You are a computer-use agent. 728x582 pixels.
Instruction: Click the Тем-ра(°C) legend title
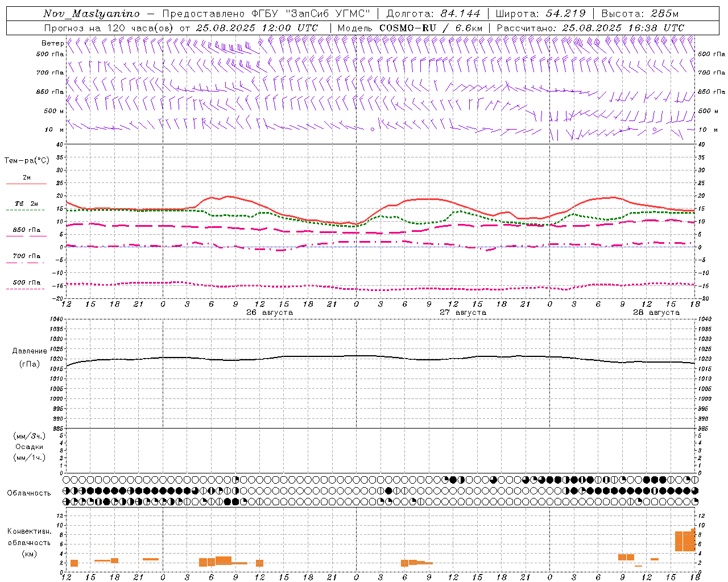click(x=27, y=161)
